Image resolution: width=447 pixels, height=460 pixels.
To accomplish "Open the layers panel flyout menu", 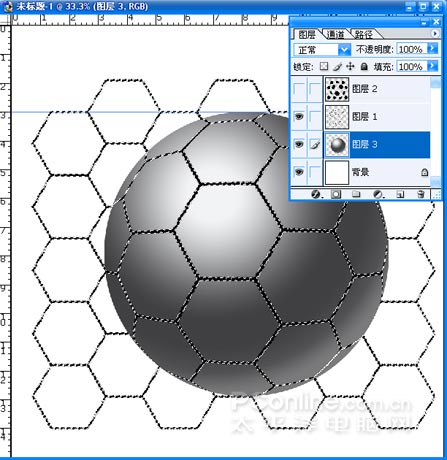I will point(435,34).
